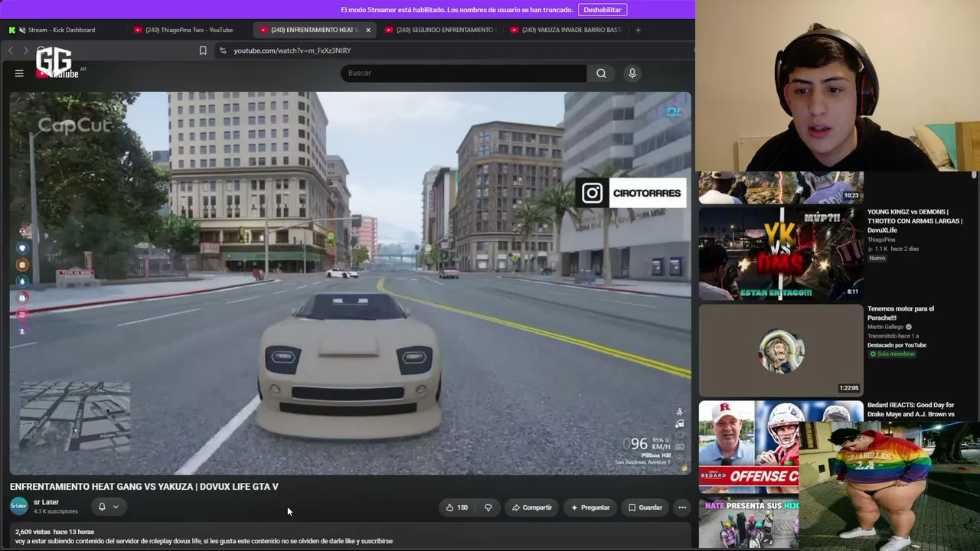Focus the youtube.com address bar
This screenshot has width=980, height=551.
(452, 51)
